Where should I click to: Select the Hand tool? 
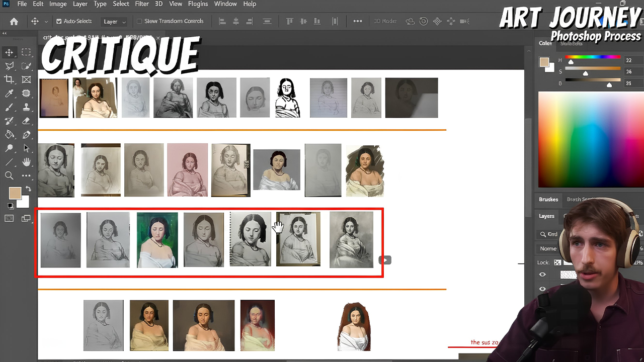26,162
